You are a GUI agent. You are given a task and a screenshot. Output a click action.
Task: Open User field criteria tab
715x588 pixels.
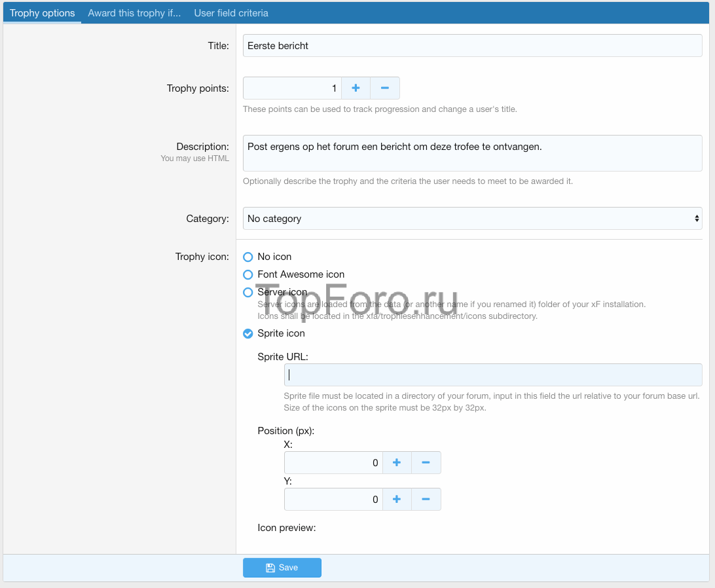coord(231,13)
